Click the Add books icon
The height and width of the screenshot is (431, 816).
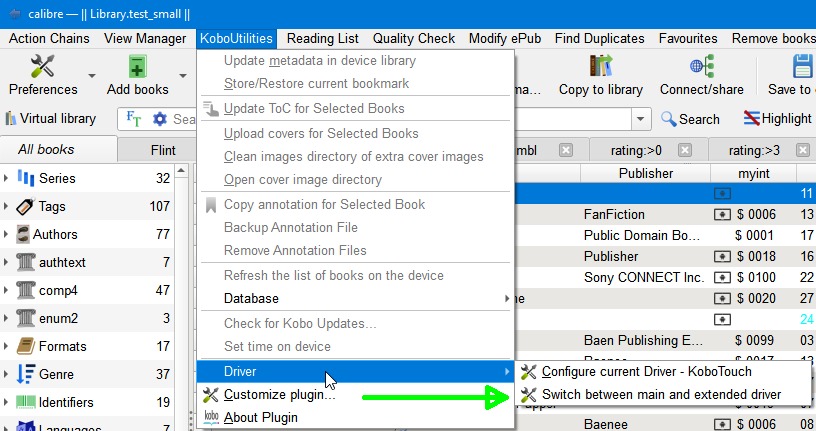tap(137, 66)
